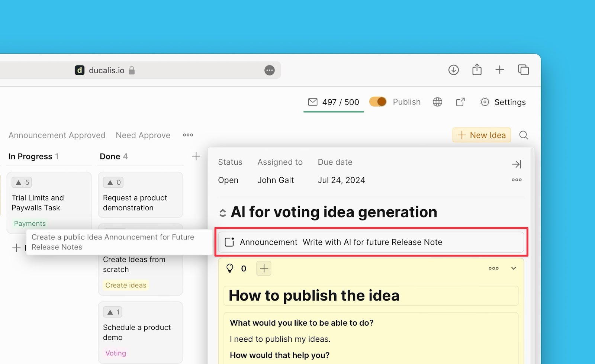Open the three-dot menu on the idea panel
The height and width of the screenshot is (364, 595).
516,180
